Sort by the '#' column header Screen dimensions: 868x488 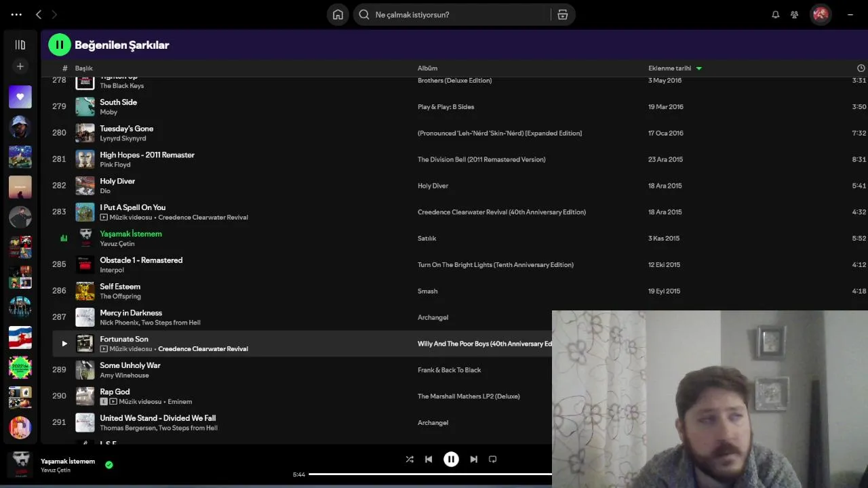tap(65, 68)
